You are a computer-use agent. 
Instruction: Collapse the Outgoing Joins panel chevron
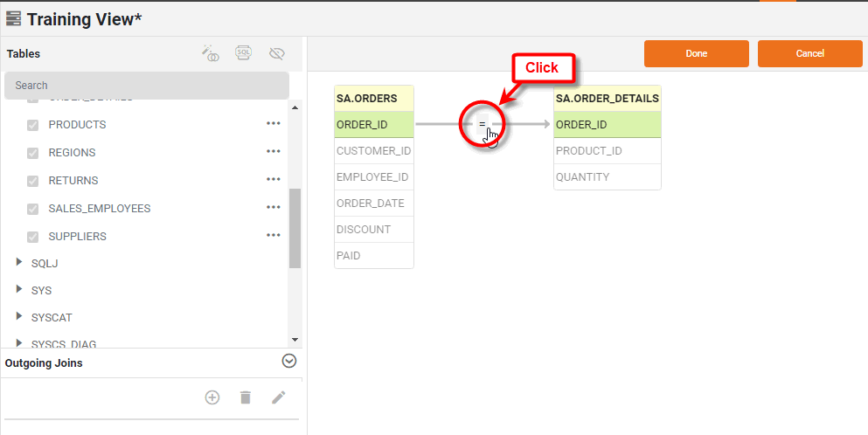[289, 362]
